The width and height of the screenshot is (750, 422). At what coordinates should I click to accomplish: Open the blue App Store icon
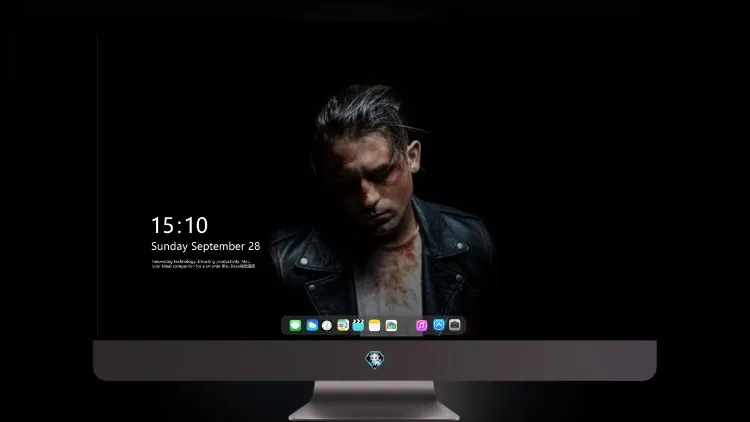click(439, 325)
